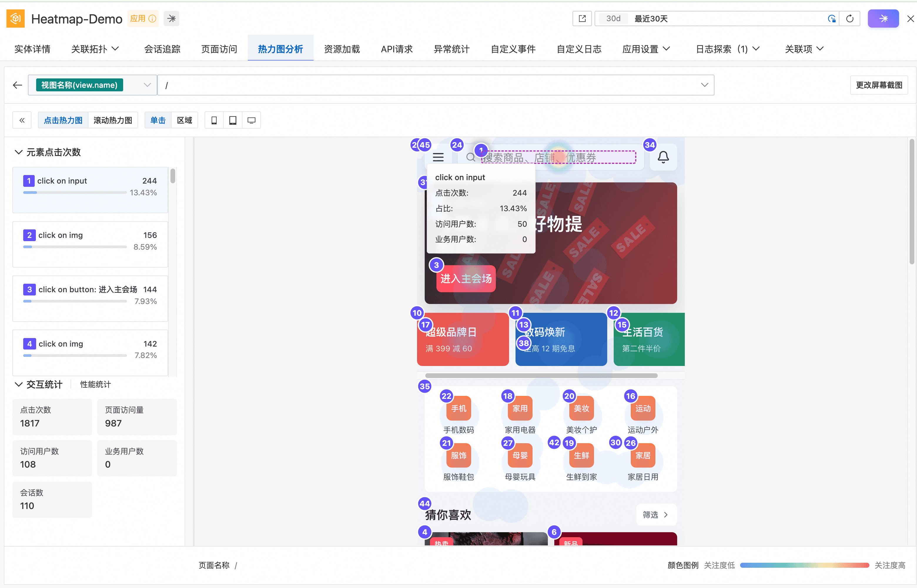Close the detail panel with X icon
The height and width of the screenshot is (588, 917).
pos(911,19)
